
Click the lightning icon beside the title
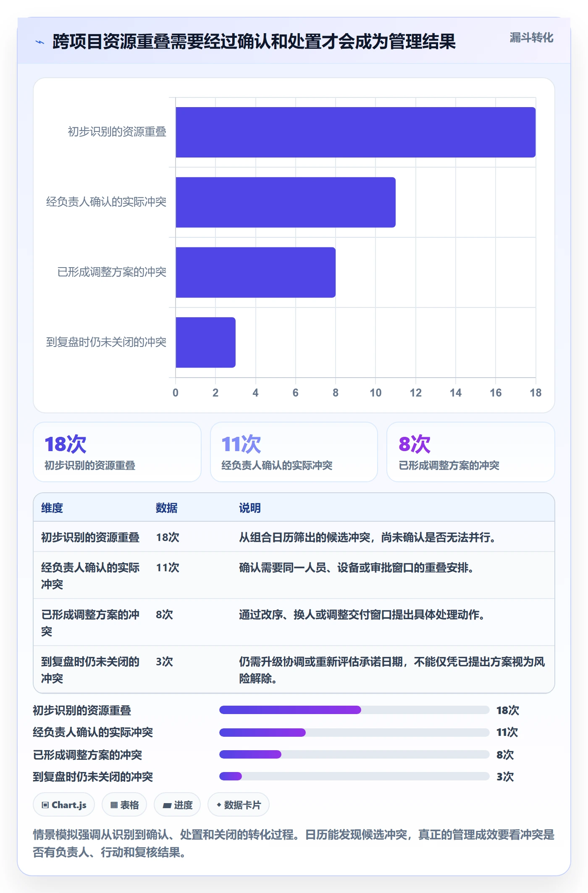tap(40, 42)
